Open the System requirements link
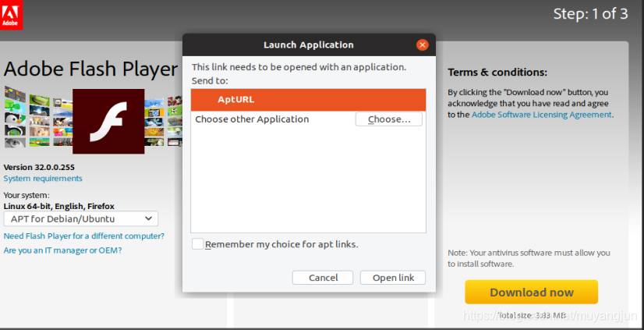Screen dimensions: 644x330 tap(43, 179)
